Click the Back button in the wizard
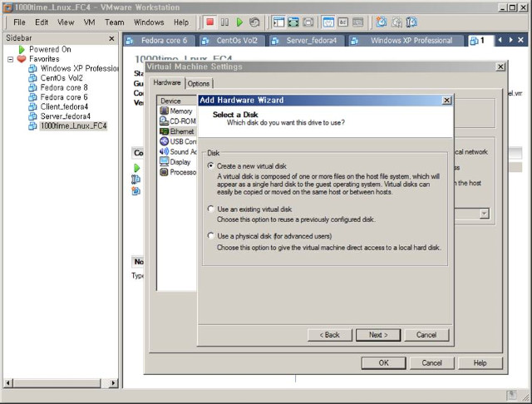 coord(329,335)
